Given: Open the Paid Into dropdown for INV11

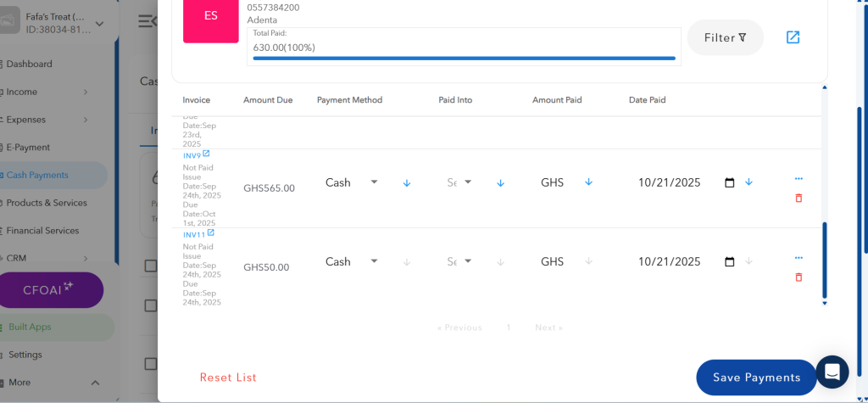Looking at the screenshot, I should click(459, 261).
